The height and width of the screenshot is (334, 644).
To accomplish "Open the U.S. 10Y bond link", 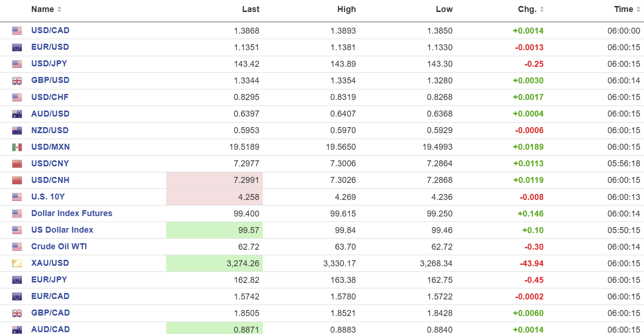I will coord(48,197).
